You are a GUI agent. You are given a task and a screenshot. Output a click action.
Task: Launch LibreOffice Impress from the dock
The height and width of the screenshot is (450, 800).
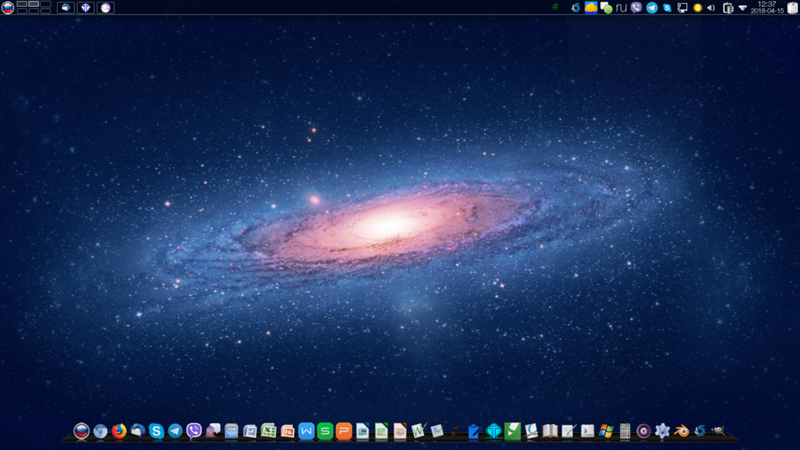pos(400,431)
